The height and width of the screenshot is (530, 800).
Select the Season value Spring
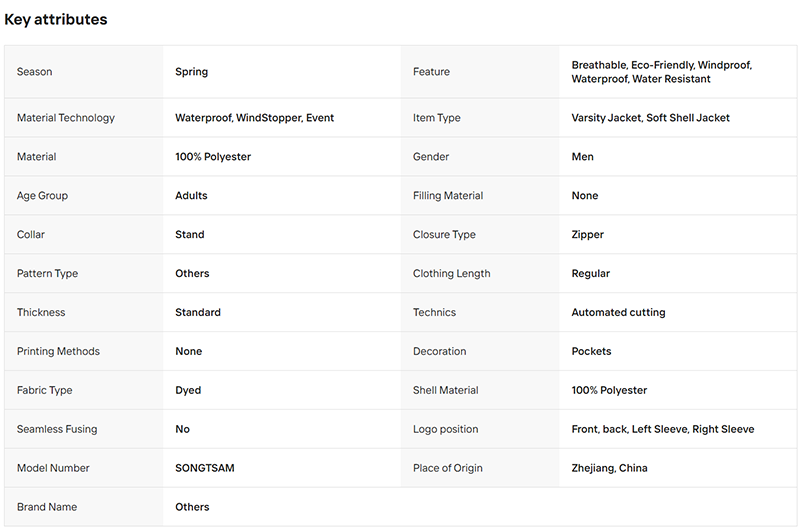pyautogui.click(x=191, y=72)
